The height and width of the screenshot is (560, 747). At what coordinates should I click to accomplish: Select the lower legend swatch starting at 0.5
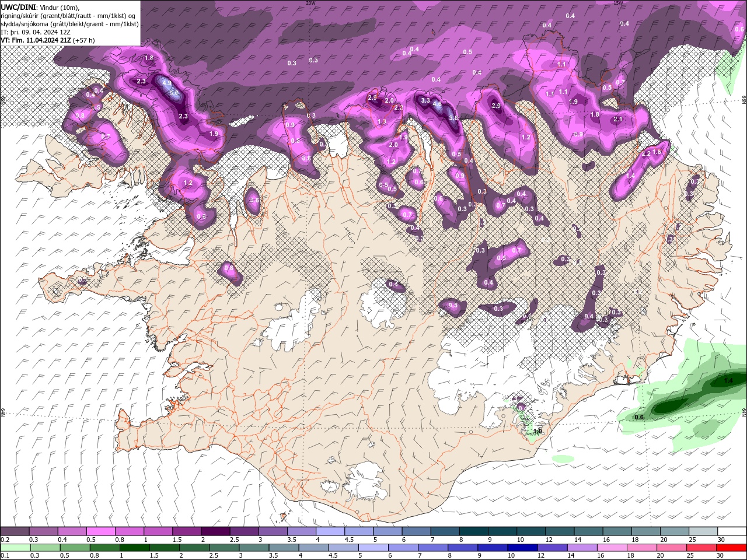click(75, 548)
